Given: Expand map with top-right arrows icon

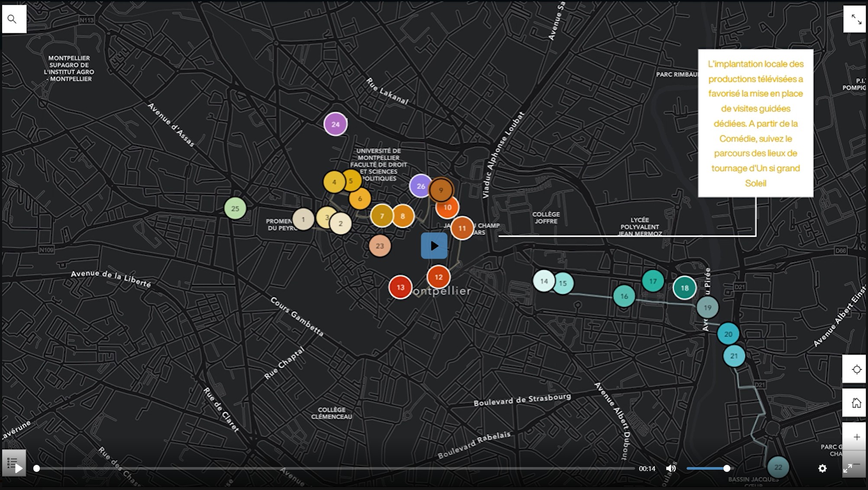Looking at the screenshot, I should coord(856,19).
